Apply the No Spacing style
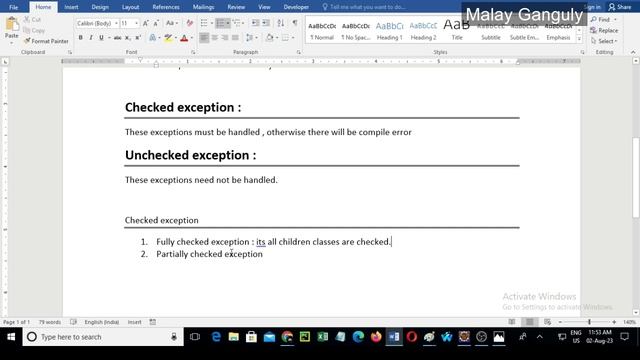 tap(356, 31)
